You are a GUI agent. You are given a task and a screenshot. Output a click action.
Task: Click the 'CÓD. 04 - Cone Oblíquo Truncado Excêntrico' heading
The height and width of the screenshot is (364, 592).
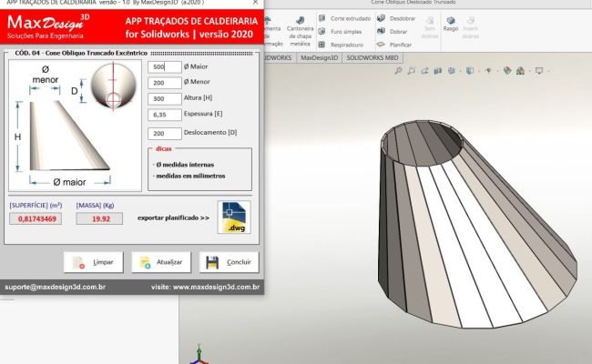coord(81,53)
